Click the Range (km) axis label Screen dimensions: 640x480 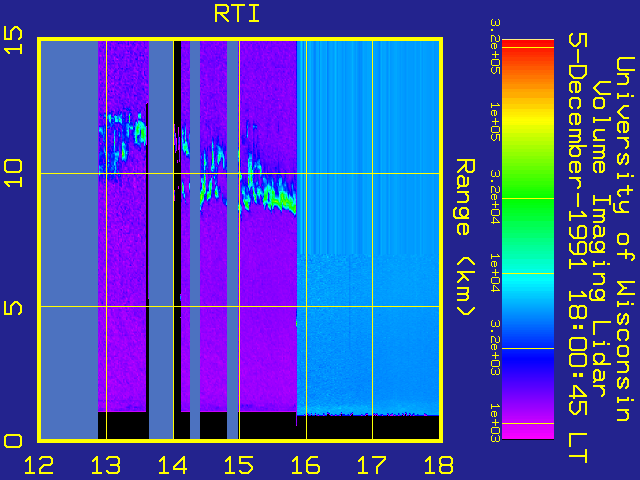(465, 238)
